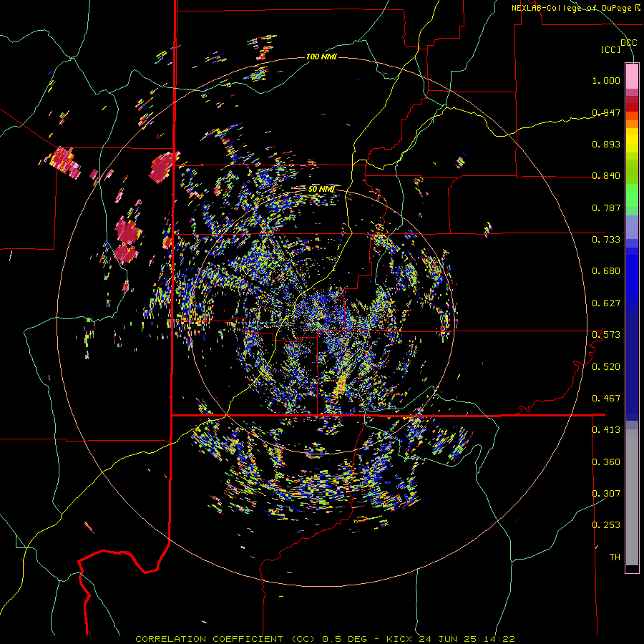Screen dimensions: 644x644
Task: Click the 0.307 scale value
Action: coord(606,494)
